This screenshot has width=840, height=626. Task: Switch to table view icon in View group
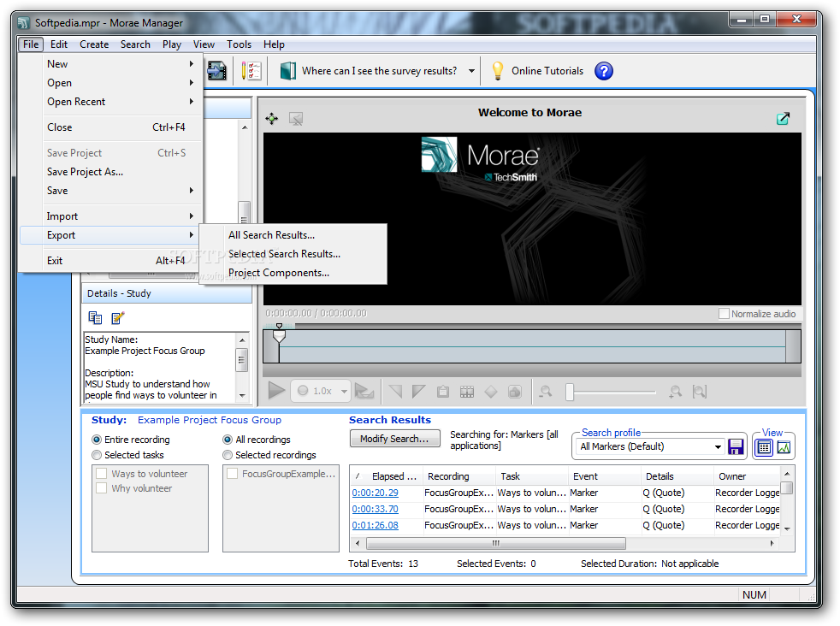tap(764, 446)
